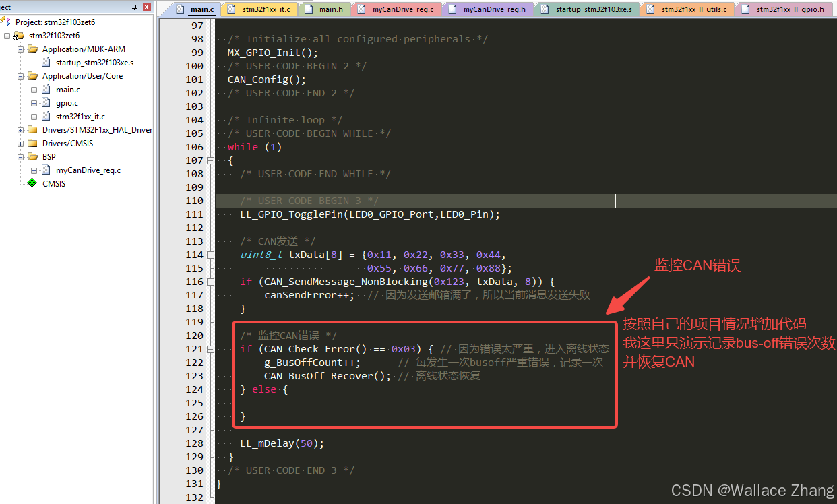Click the green CMSIS component diamond icon
Image resolution: width=837 pixels, height=504 pixels.
32,183
